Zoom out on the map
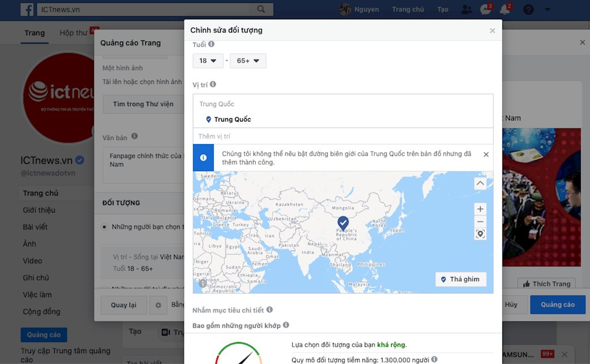The image size is (590, 364). 480,222
